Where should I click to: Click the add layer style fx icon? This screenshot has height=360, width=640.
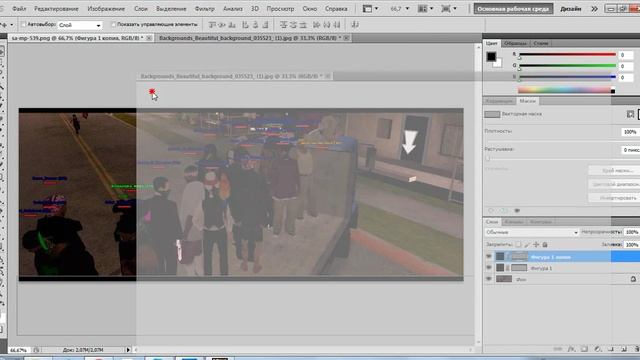pos(571,349)
